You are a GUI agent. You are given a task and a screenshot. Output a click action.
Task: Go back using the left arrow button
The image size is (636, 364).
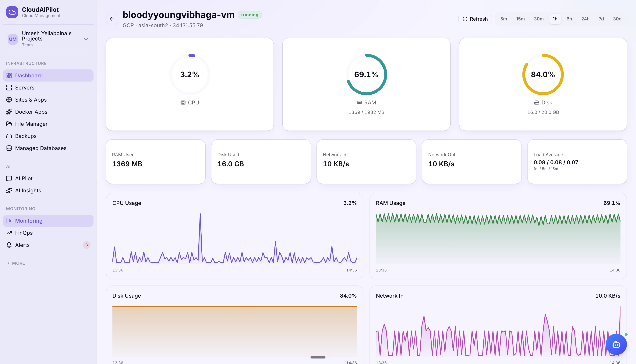click(112, 19)
